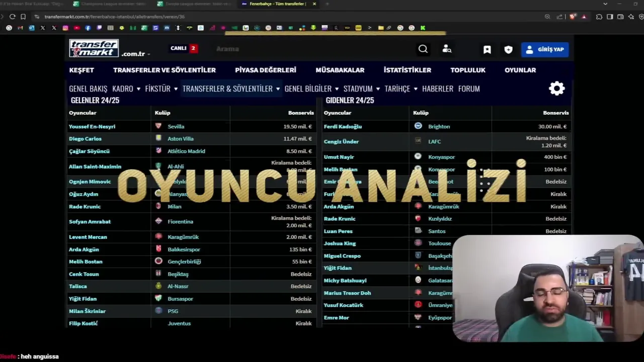The width and height of the screenshot is (644, 362).
Task: Open the .com.tr domain dropdown
Action: (135, 54)
